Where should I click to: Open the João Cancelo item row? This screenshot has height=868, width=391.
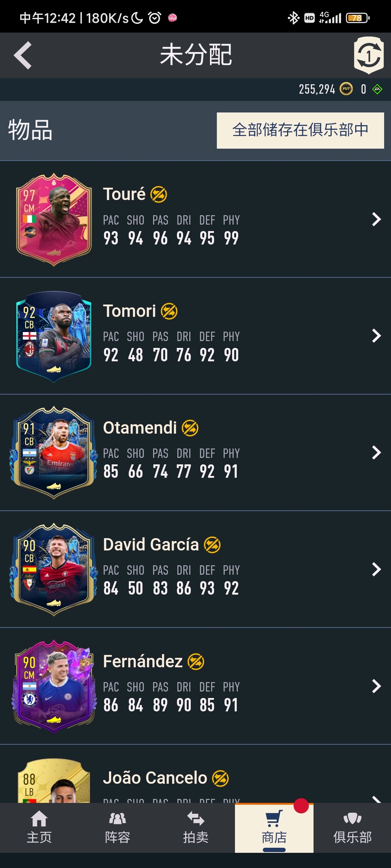(x=195, y=774)
